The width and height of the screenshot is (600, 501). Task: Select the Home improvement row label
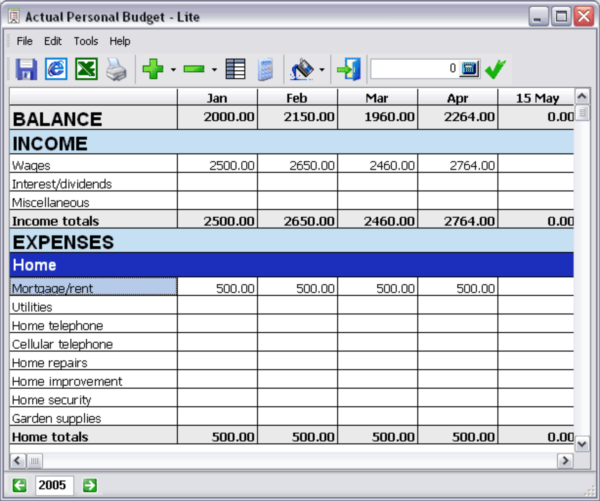click(93, 380)
